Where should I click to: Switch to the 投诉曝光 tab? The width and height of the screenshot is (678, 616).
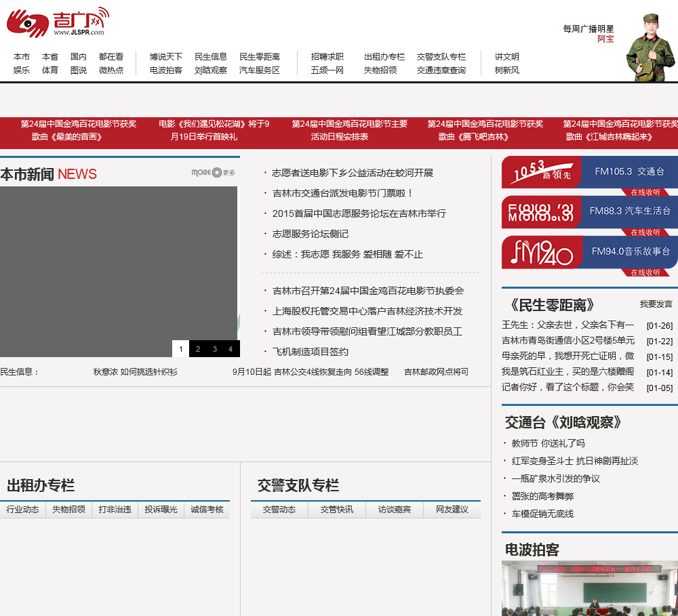coord(161,510)
